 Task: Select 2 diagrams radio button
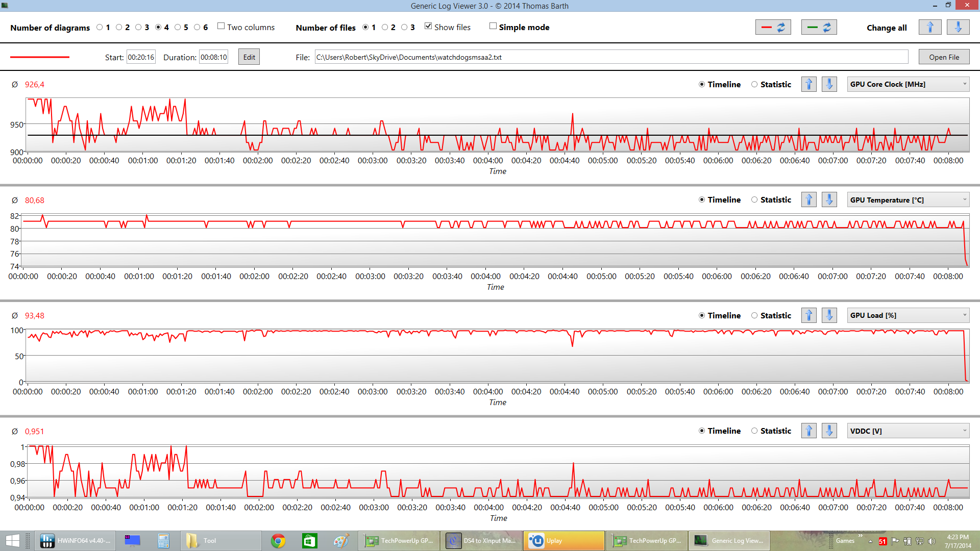click(x=119, y=27)
